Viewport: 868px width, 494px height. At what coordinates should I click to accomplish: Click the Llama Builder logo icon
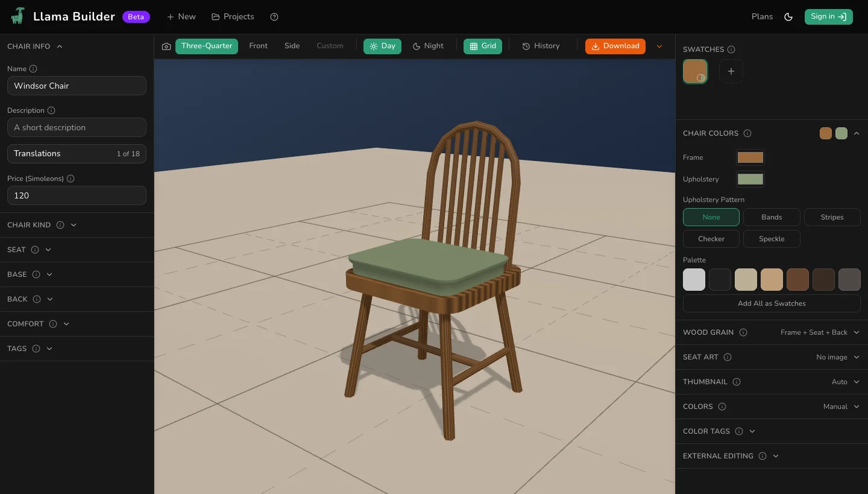click(x=17, y=16)
